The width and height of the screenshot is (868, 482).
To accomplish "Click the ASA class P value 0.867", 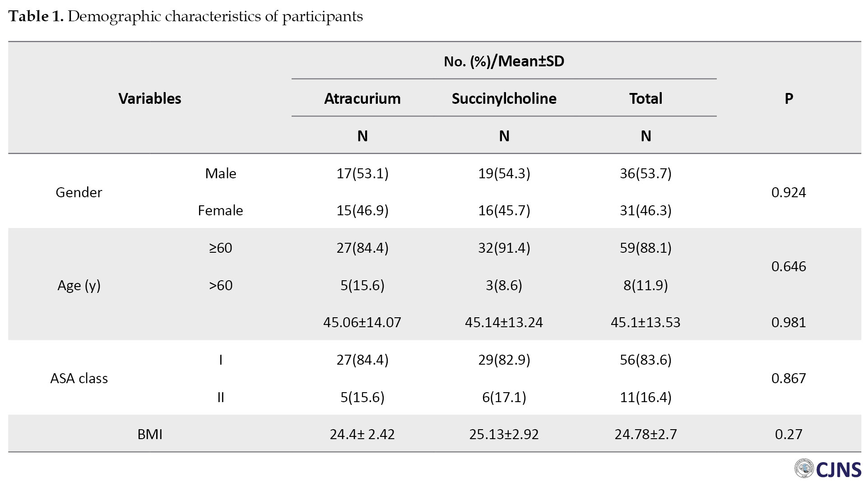I will [789, 378].
